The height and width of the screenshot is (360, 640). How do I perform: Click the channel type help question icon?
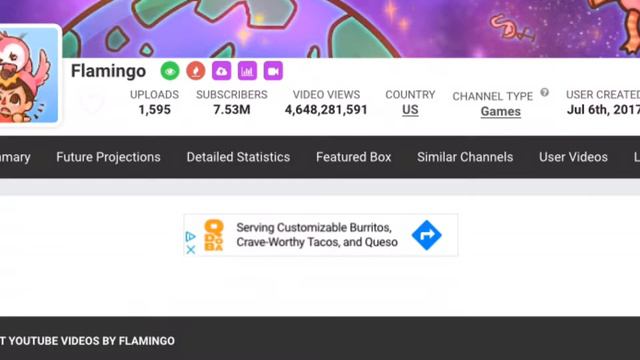(x=544, y=92)
